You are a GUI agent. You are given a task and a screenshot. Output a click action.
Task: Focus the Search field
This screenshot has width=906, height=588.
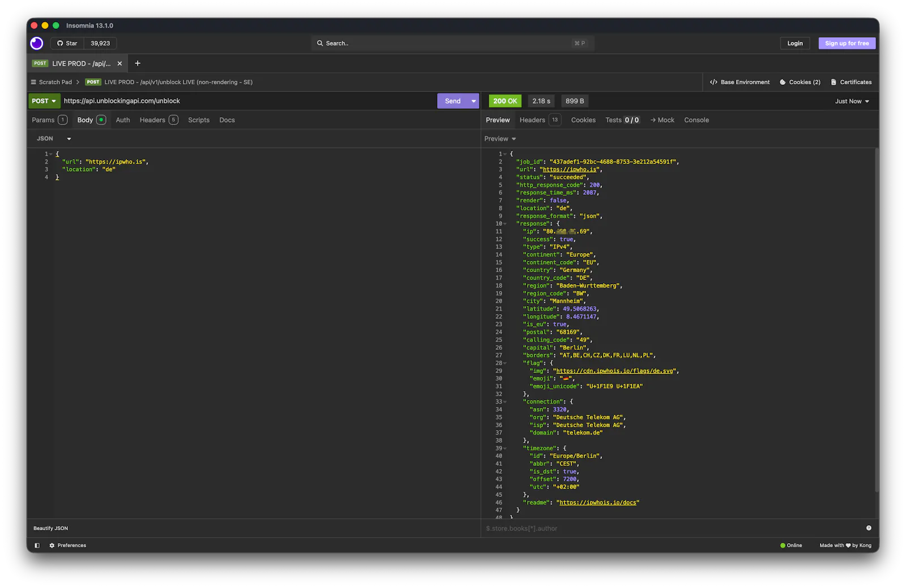452,44
